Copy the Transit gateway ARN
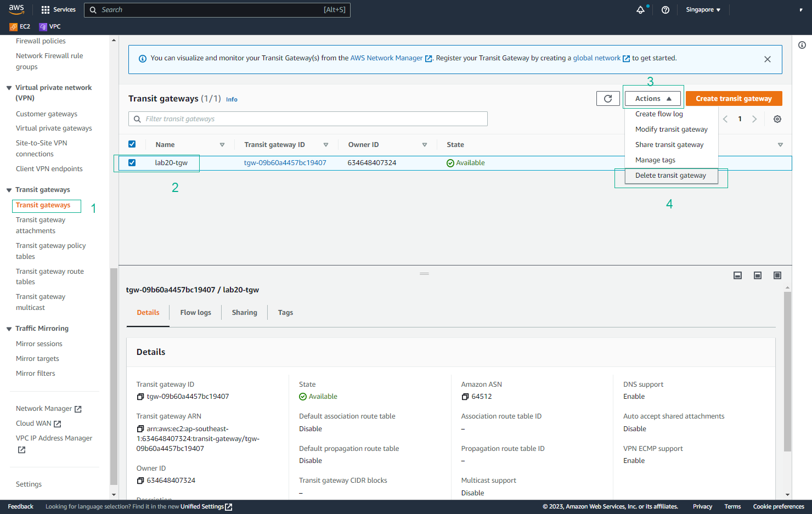 coord(140,429)
